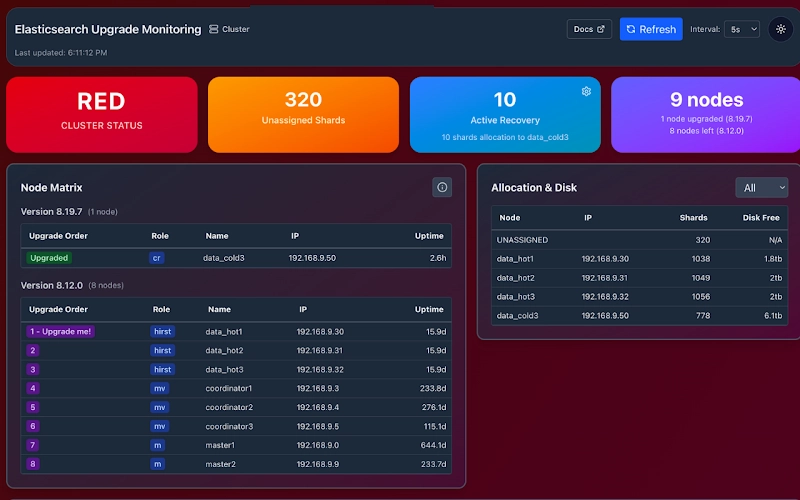Click the '1 - Upgrade me!' badge
The width and height of the screenshot is (800, 500).
[60, 332]
